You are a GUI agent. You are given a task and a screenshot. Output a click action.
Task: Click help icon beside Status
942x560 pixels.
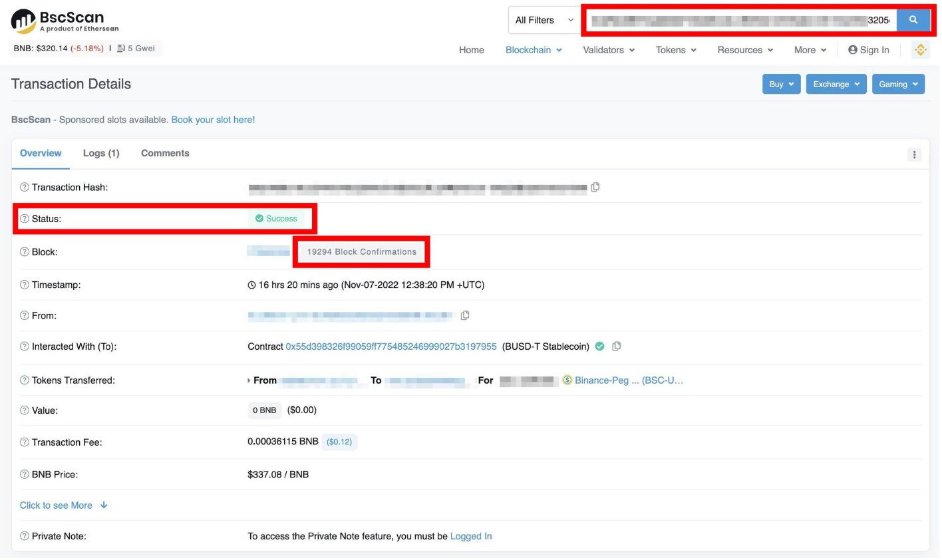25,219
